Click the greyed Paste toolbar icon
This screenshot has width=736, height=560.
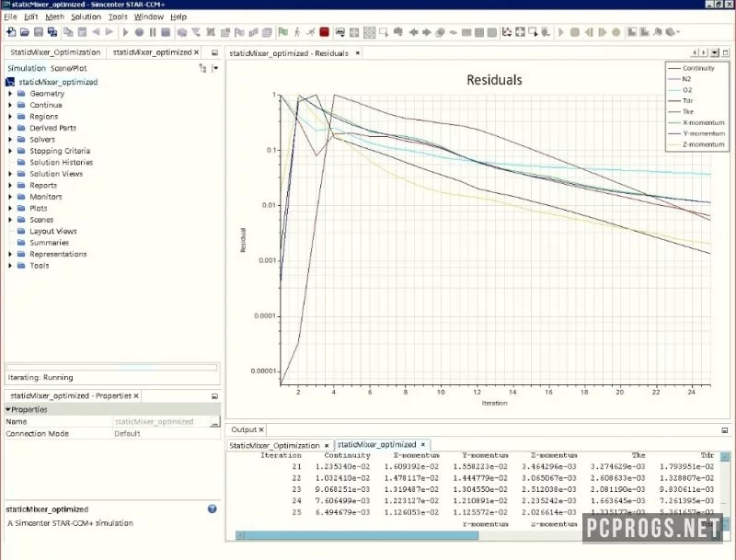82,32
